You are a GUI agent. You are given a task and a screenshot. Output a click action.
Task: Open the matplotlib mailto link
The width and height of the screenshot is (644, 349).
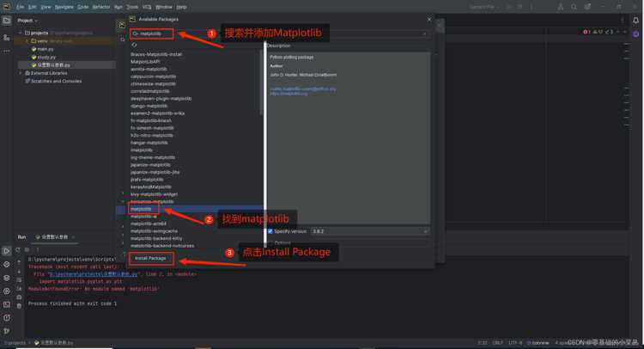coord(303,89)
